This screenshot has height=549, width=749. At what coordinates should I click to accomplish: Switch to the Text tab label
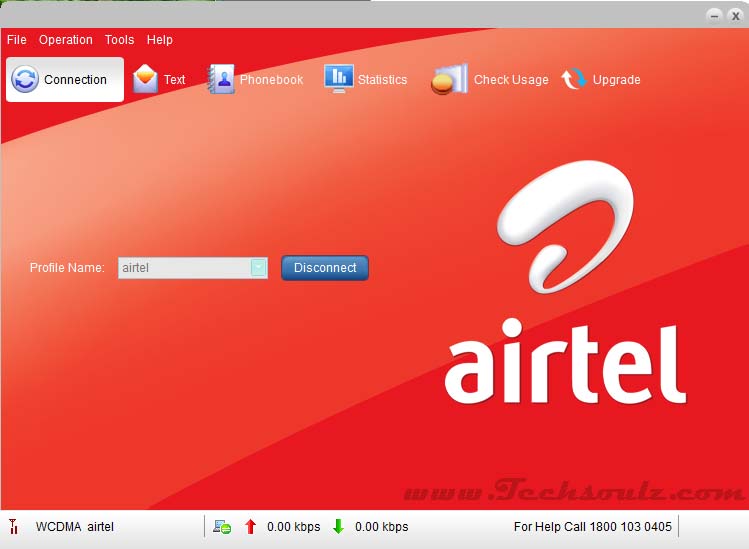pyautogui.click(x=174, y=79)
